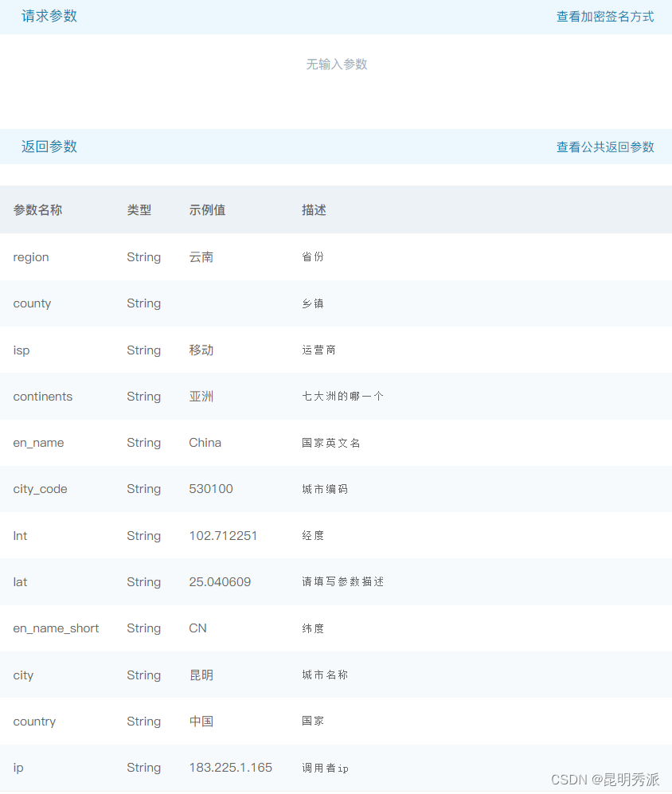Select the example value 移动

tap(201, 350)
